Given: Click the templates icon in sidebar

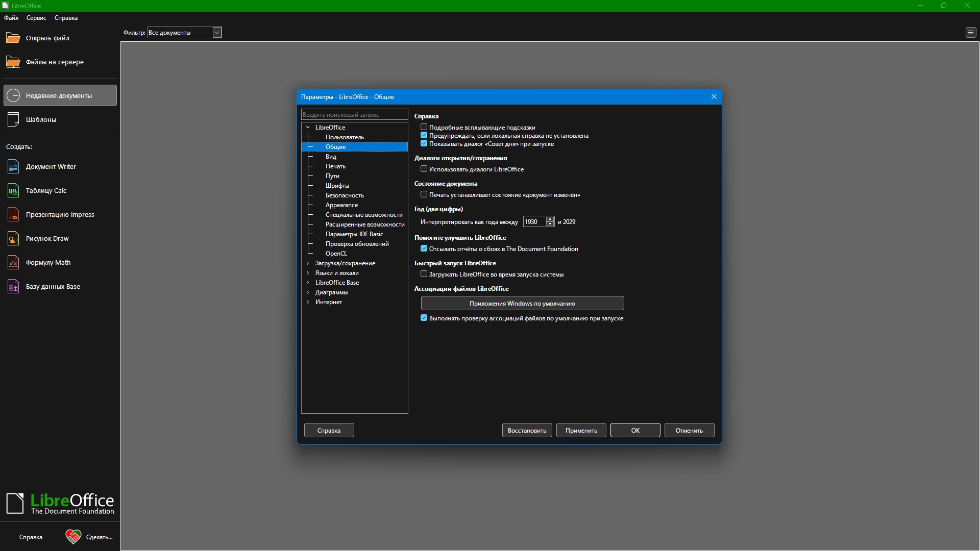Looking at the screenshot, I should (13, 119).
